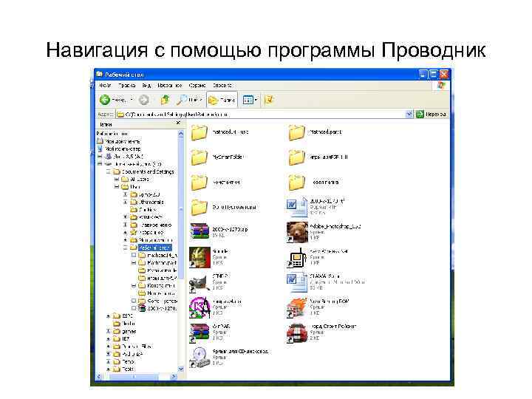Click the last toolbar icon after Views
532x399 pixels.
click(269, 100)
